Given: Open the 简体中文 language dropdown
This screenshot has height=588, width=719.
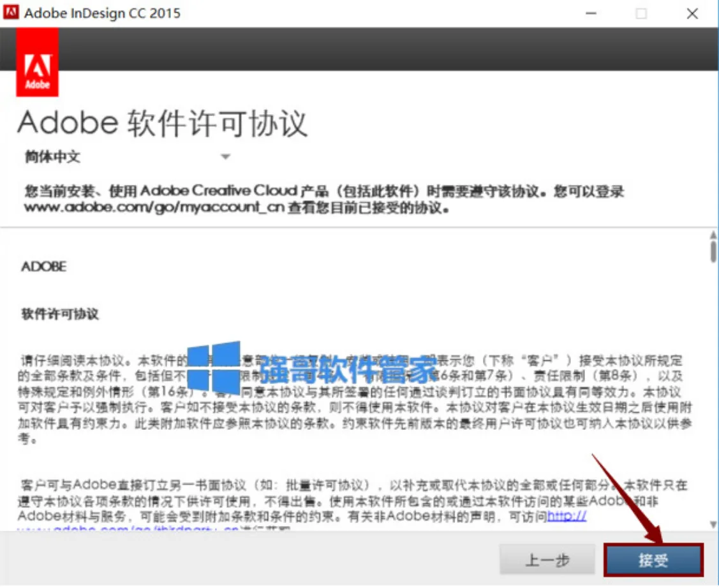Looking at the screenshot, I should [127, 157].
